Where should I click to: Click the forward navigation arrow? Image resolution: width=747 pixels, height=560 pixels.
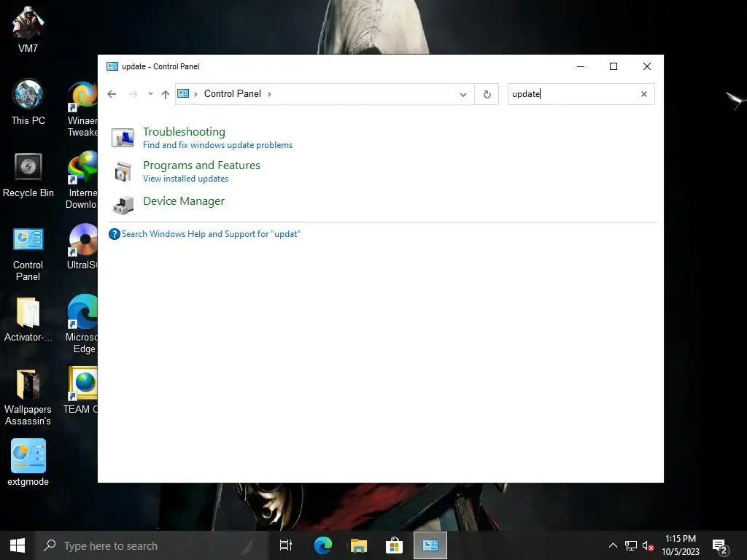(x=133, y=94)
